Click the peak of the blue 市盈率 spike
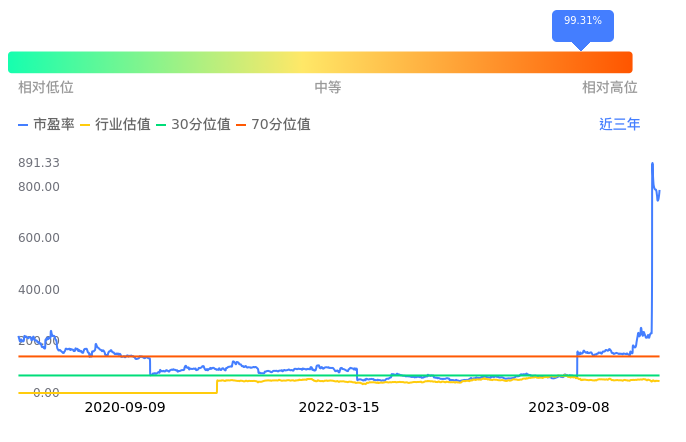Screen dimensions: 686x442 [652, 164]
